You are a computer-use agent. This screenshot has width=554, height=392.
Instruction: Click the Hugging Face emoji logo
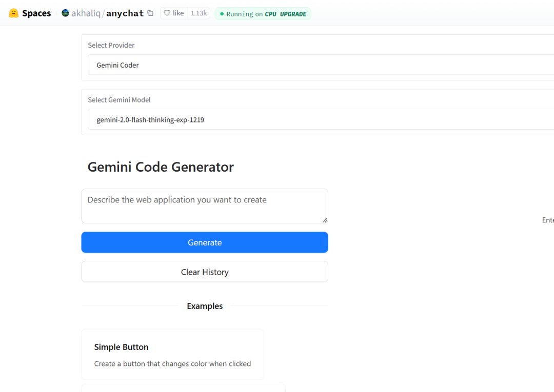pyautogui.click(x=13, y=13)
